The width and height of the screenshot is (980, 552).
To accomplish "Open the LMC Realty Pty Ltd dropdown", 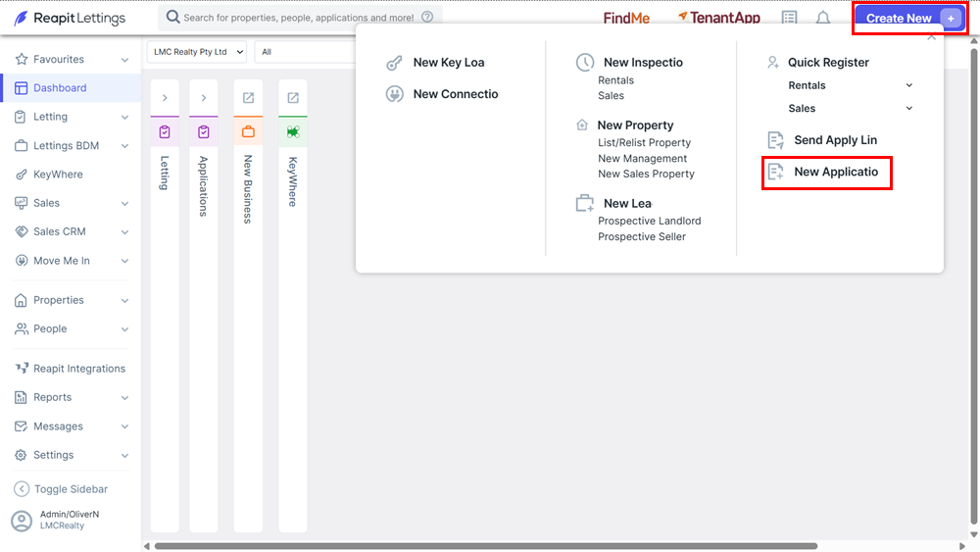I will point(197,52).
